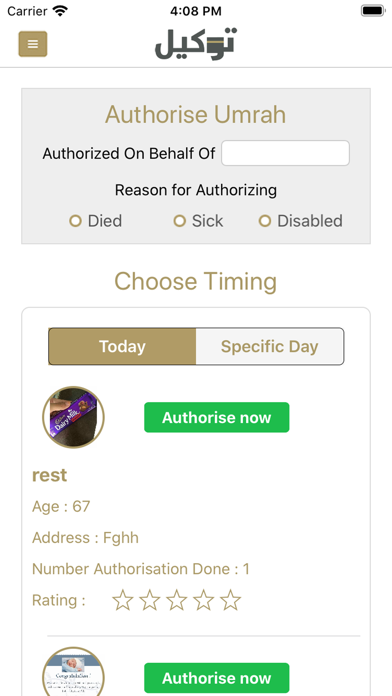Viewport: 392px width, 696px height.
Task: Rate rest with the first star
Action: tap(123, 601)
